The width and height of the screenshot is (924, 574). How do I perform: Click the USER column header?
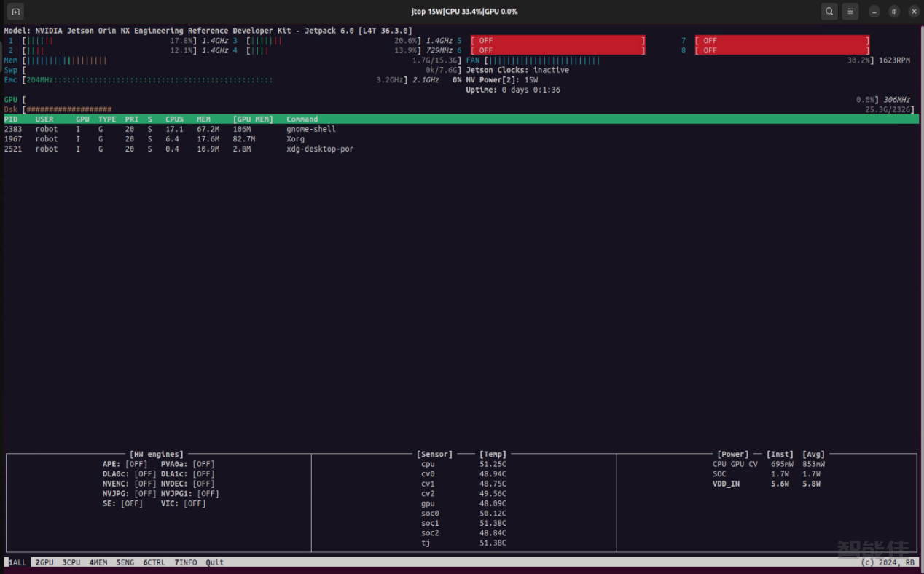click(x=44, y=119)
